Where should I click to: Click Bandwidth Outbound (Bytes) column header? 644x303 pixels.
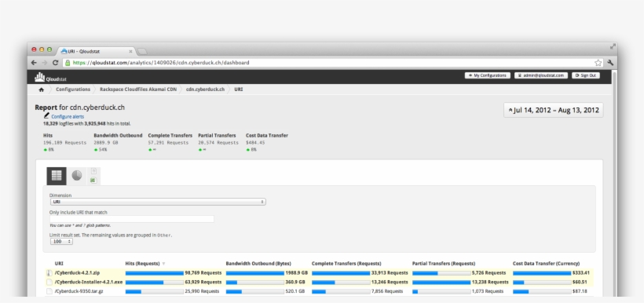click(x=258, y=264)
